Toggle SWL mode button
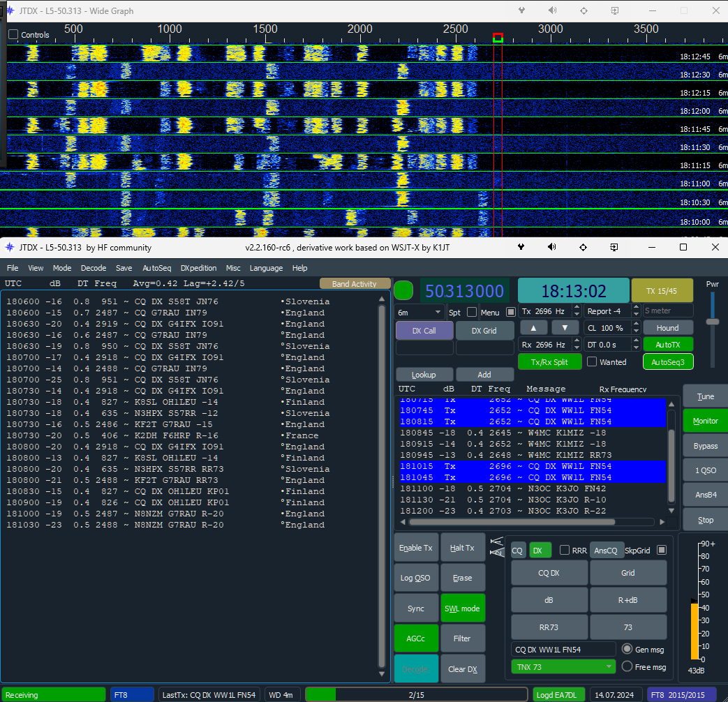 pos(463,608)
